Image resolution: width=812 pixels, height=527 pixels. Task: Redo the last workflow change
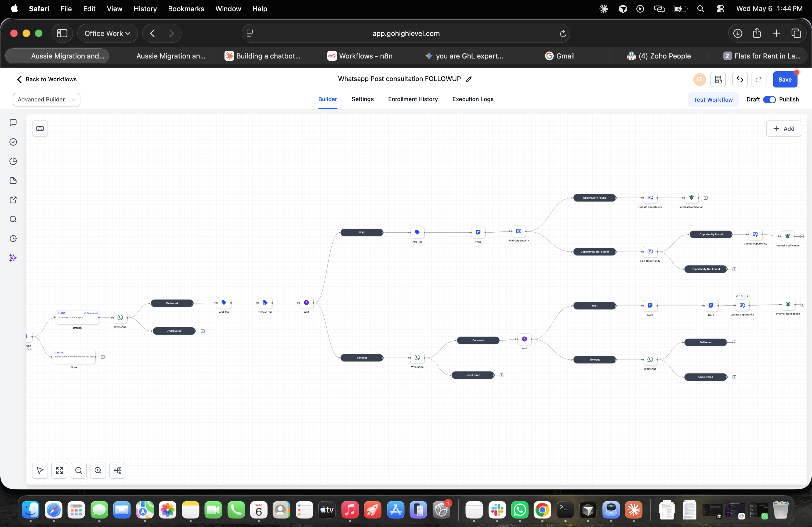(759, 79)
